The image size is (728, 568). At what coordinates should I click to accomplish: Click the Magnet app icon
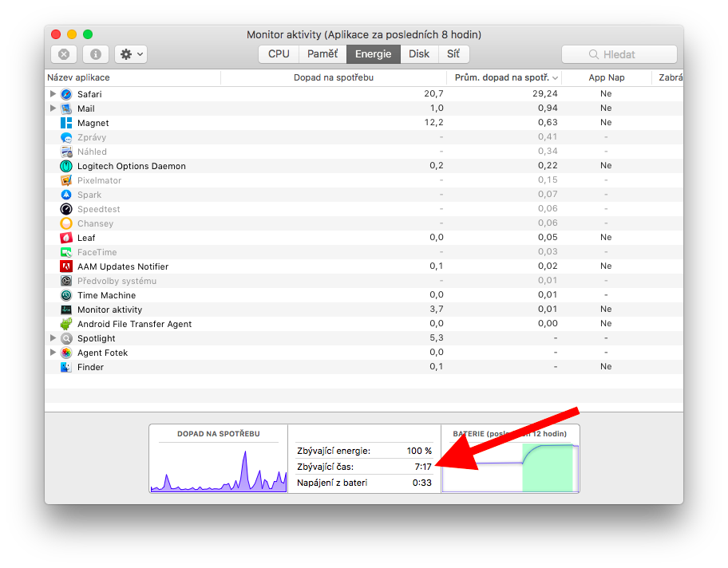pyautogui.click(x=66, y=123)
